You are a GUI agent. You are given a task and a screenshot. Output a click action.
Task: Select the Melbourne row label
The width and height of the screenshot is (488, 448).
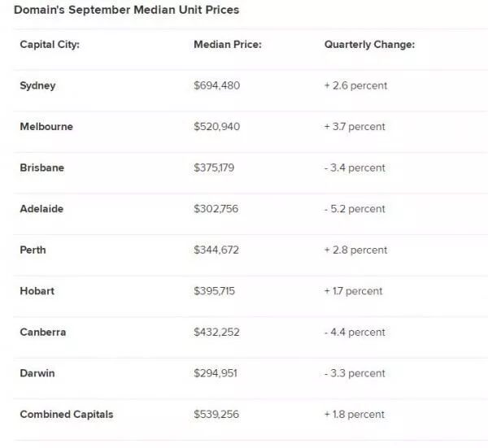(46, 127)
